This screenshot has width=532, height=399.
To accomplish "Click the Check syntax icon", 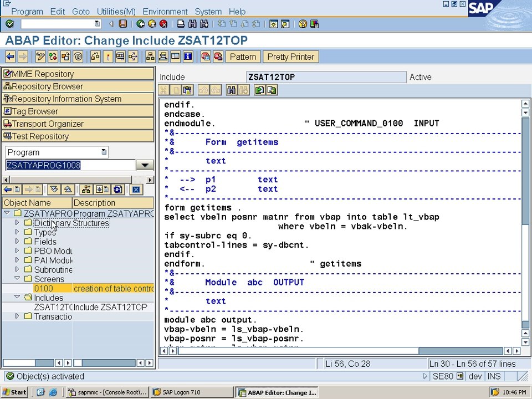I will coord(95,57).
